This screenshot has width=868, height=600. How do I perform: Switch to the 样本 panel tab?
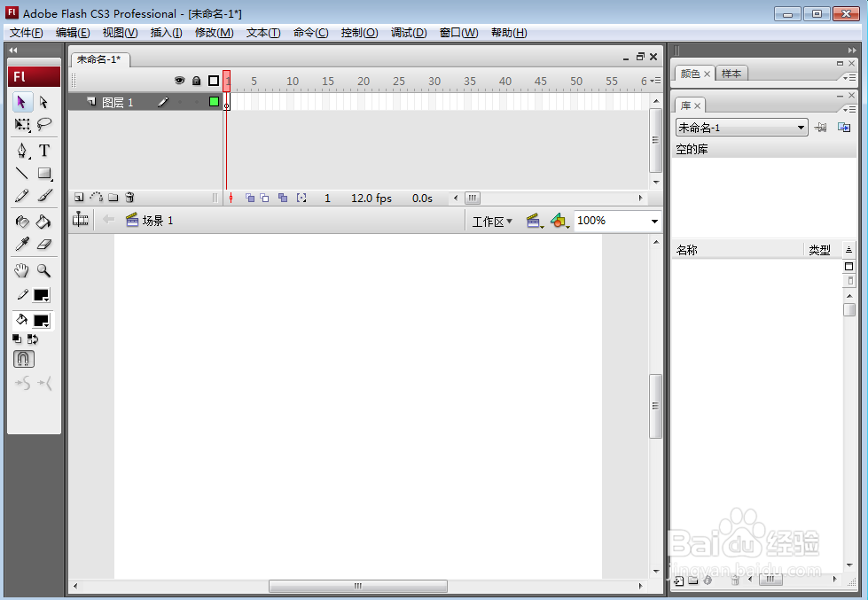click(x=731, y=74)
